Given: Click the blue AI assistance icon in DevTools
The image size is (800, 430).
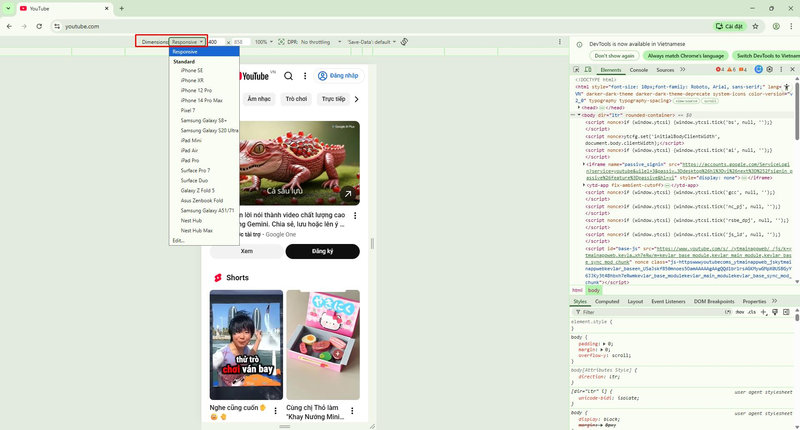Looking at the screenshot, I should click(759, 69).
